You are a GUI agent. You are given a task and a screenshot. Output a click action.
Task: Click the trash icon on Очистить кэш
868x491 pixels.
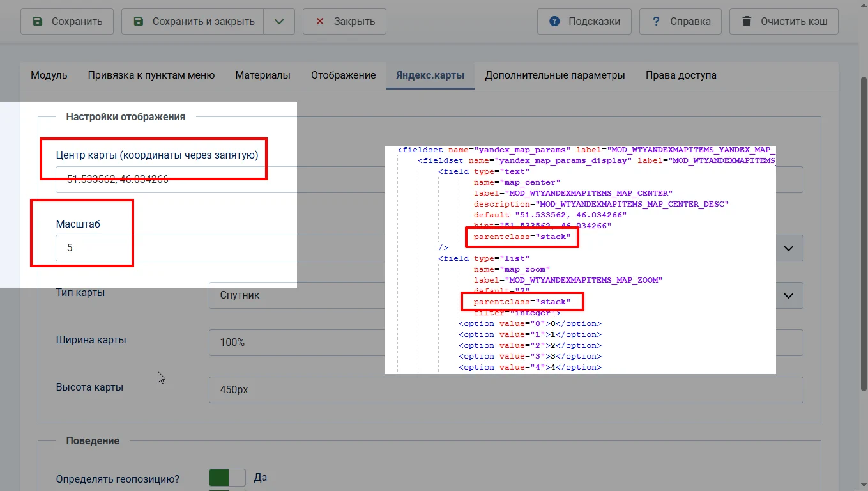[747, 21]
